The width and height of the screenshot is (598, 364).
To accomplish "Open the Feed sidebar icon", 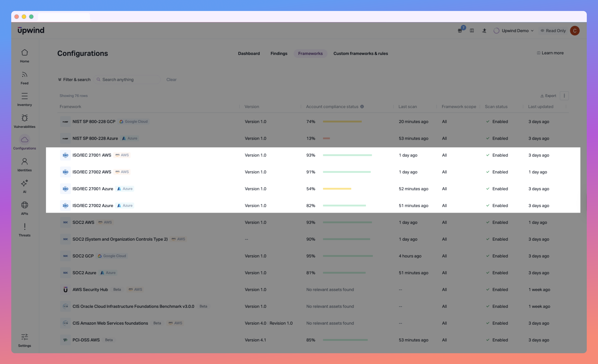I will coord(25,75).
